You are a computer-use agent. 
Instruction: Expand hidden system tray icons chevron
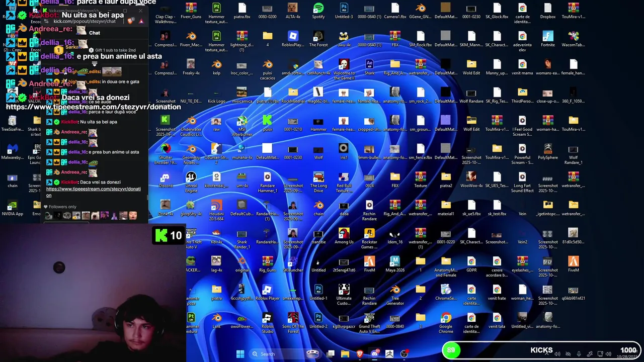pos(546,354)
